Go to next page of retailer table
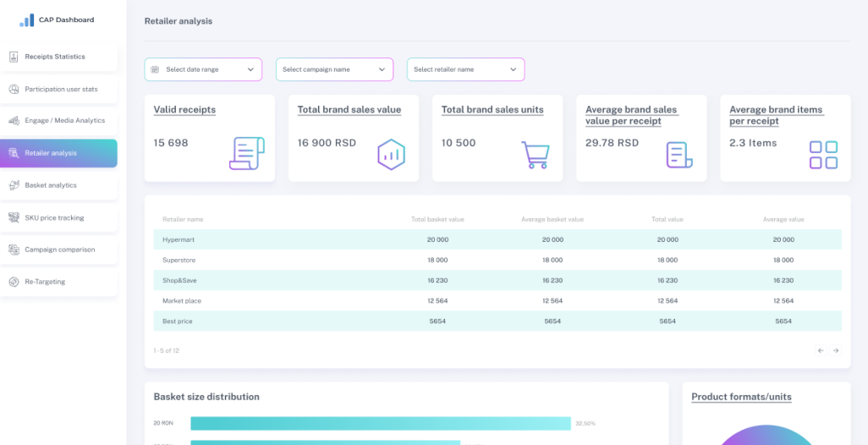This screenshot has width=868, height=445. pos(835,350)
